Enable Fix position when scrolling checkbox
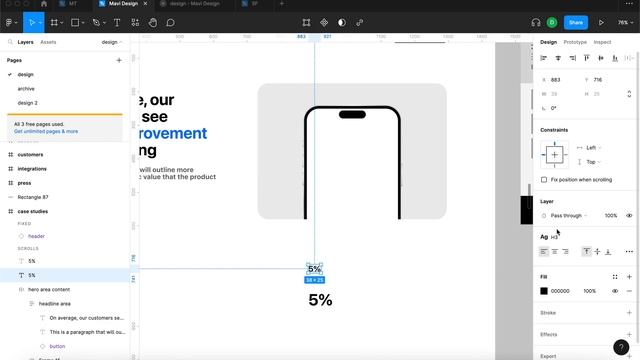Viewport: 640px width, 360px height. click(x=544, y=180)
